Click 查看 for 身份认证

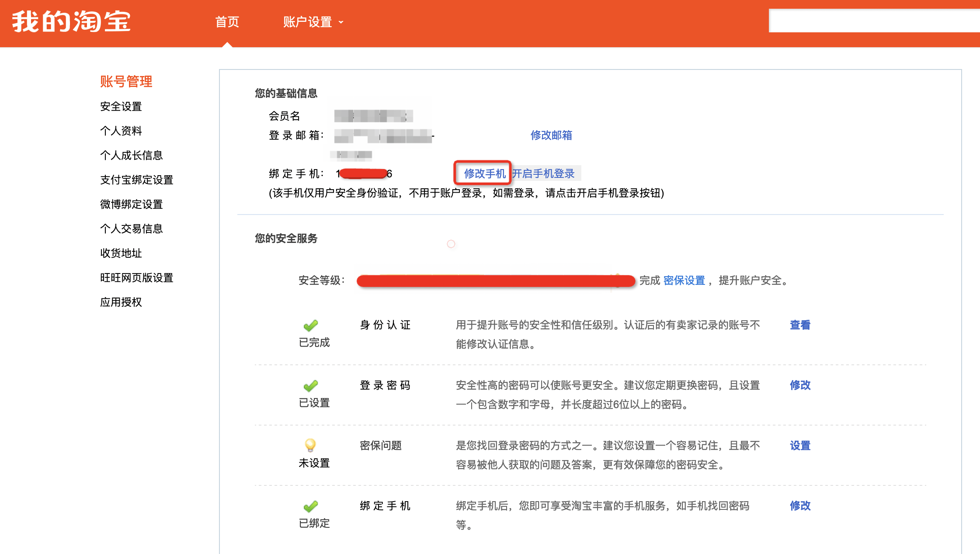800,325
